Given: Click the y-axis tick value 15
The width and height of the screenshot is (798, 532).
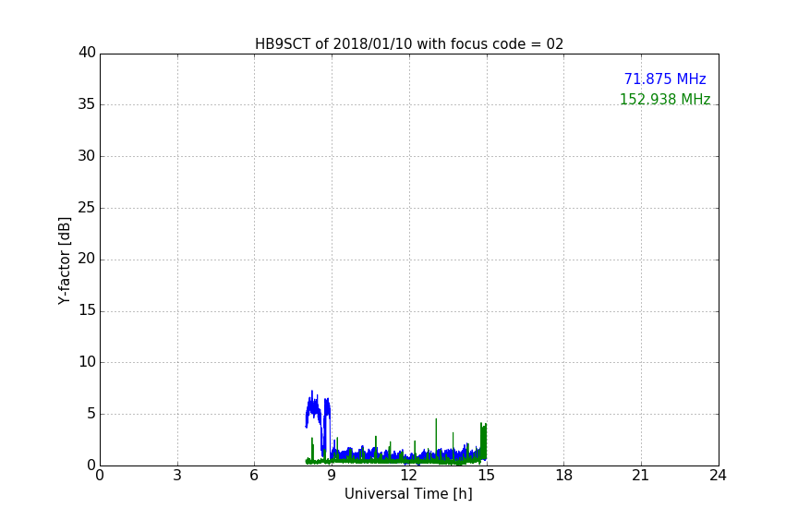Looking at the screenshot, I should (x=87, y=310).
